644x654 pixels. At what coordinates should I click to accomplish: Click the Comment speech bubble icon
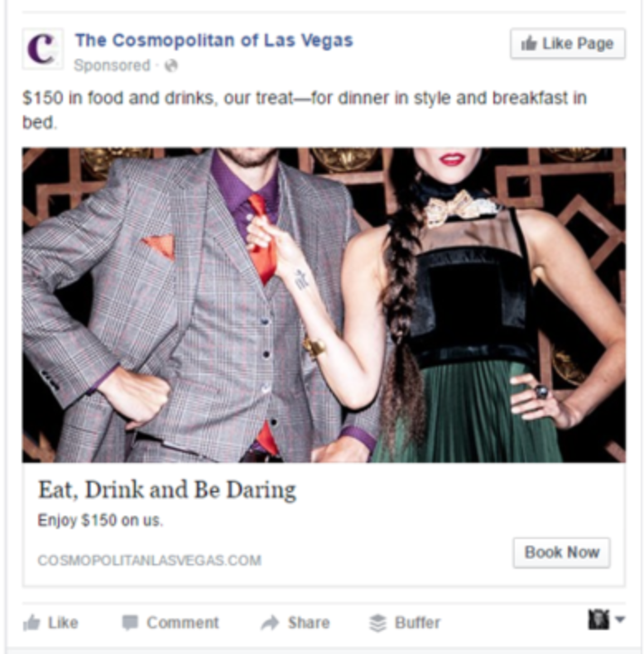[x=130, y=623]
